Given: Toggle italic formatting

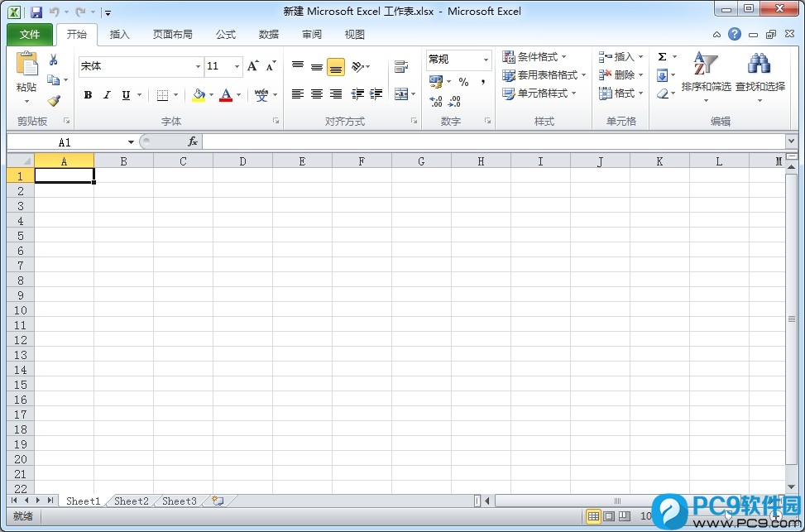Looking at the screenshot, I should [107, 95].
